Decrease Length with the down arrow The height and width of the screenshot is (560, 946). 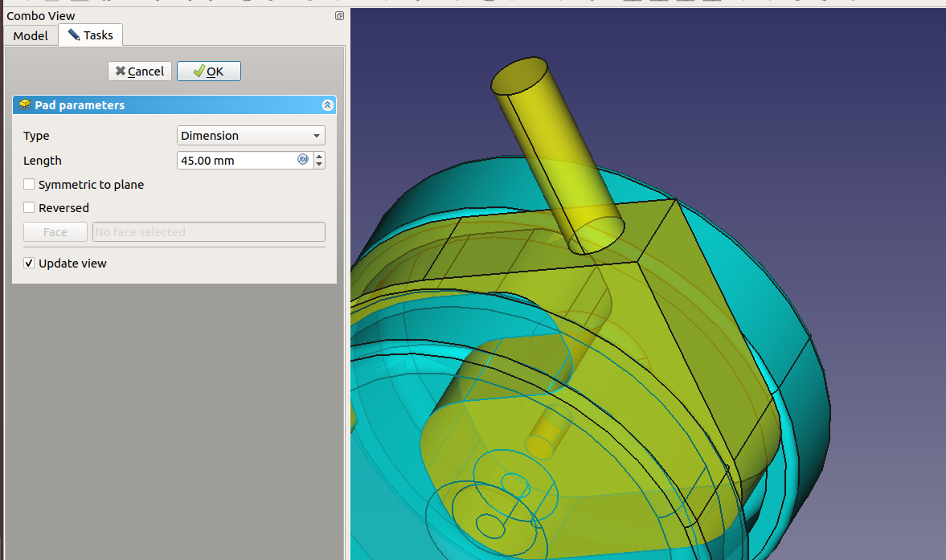319,165
